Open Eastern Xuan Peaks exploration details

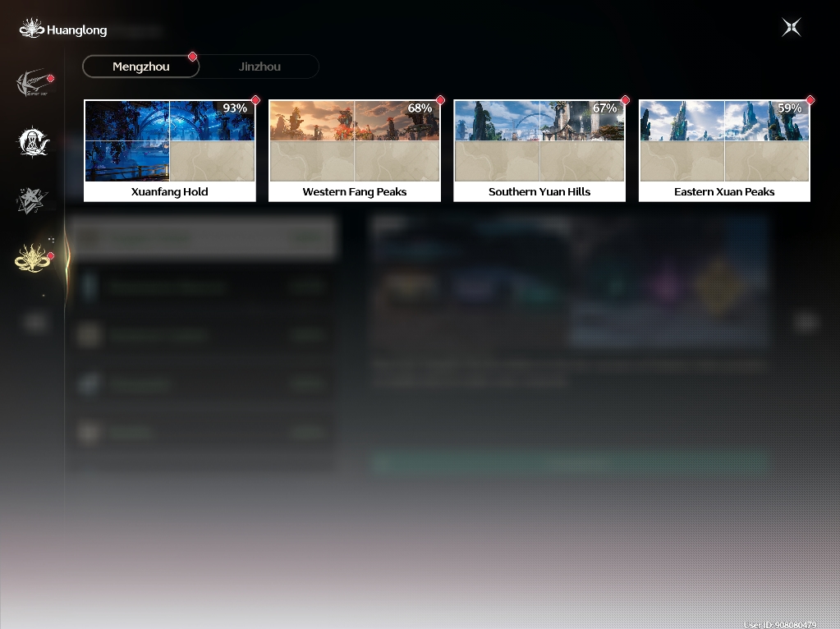tap(724, 150)
